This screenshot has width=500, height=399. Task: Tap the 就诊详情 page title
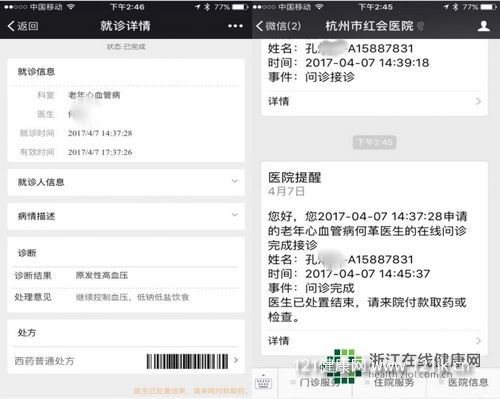(x=125, y=26)
